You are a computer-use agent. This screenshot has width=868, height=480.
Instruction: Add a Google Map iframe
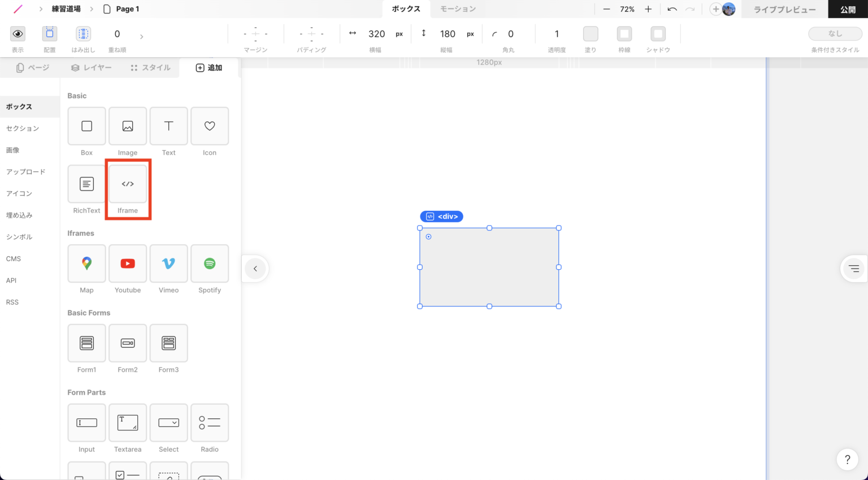86,263
